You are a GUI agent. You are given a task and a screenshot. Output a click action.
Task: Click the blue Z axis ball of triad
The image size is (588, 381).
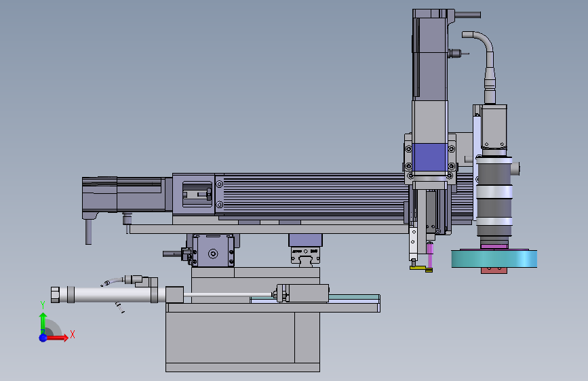(43, 338)
